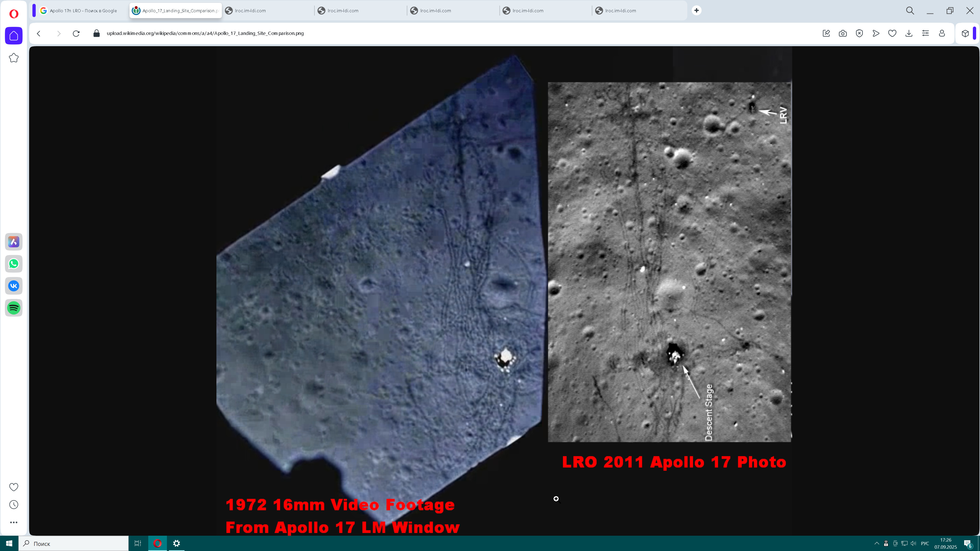The image size is (980, 551).
Task: Add page to bookmarks heart icon
Action: (x=892, y=33)
